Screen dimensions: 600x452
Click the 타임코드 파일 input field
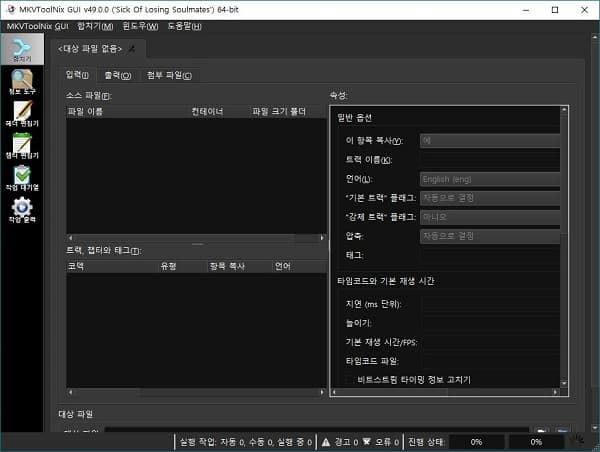pos(491,361)
